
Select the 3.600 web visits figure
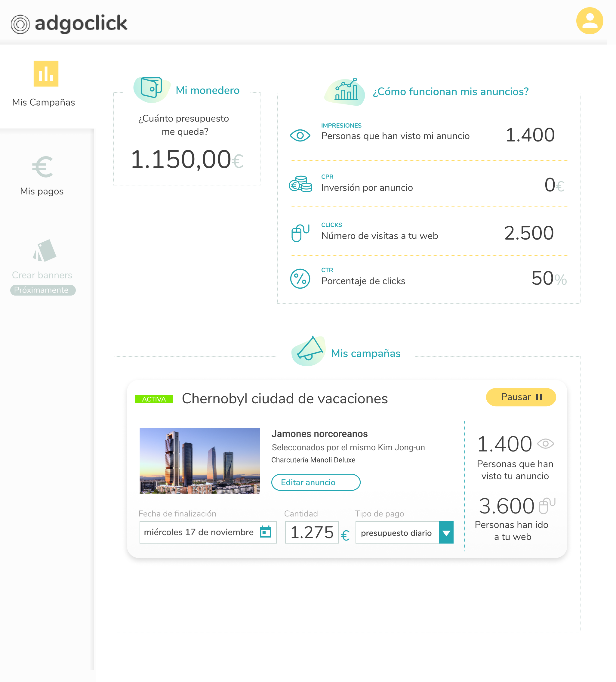pos(506,506)
